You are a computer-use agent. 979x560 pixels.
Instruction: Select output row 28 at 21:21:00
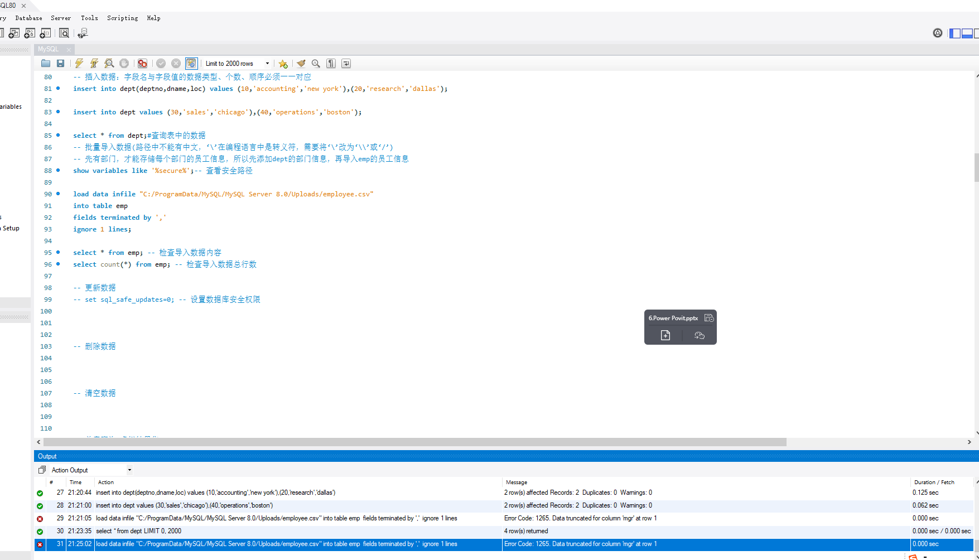pyautogui.click(x=504, y=505)
